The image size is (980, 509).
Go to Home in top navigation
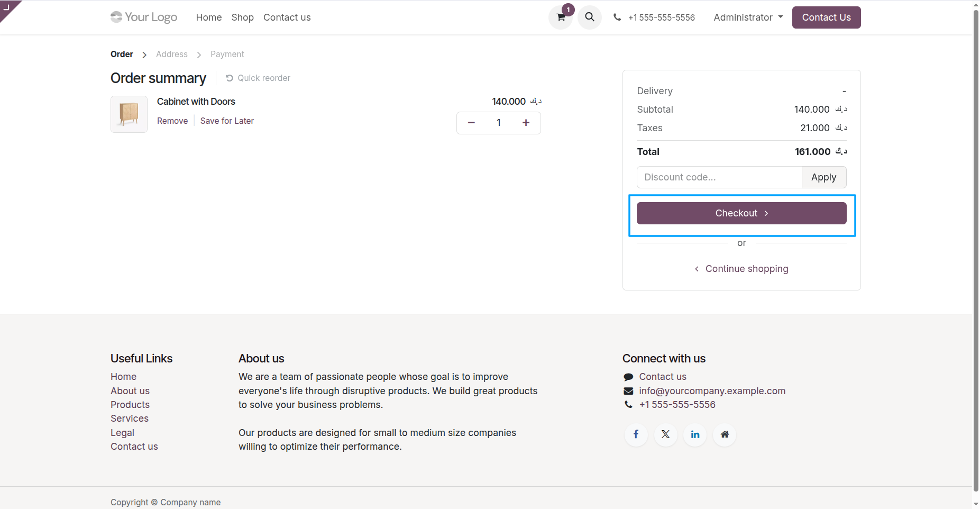209,17
